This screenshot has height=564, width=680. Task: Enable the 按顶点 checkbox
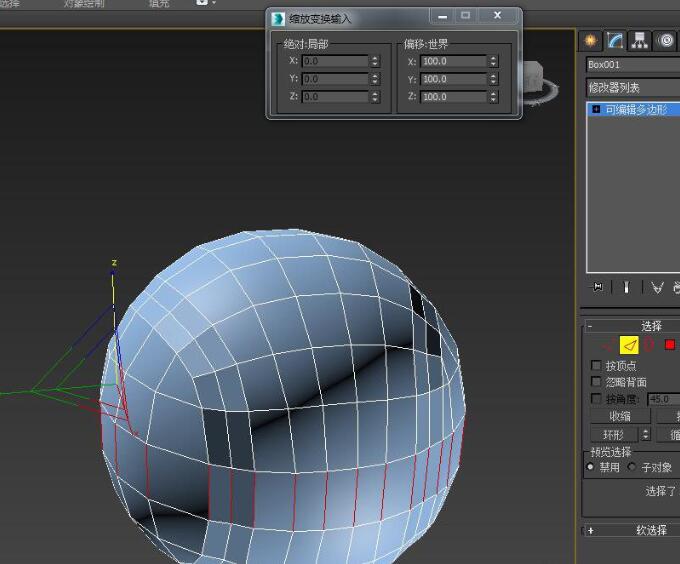tap(597, 366)
